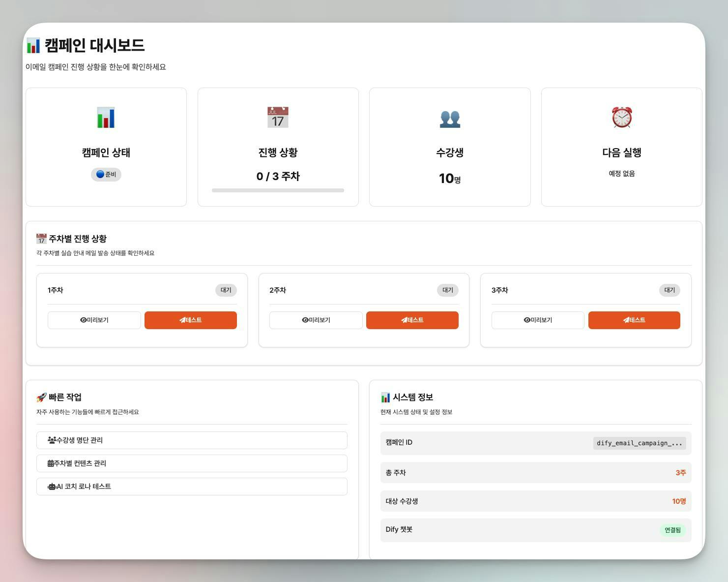Click the eye icon in 2주차 미리보기

pyautogui.click(x=305, y=320)
